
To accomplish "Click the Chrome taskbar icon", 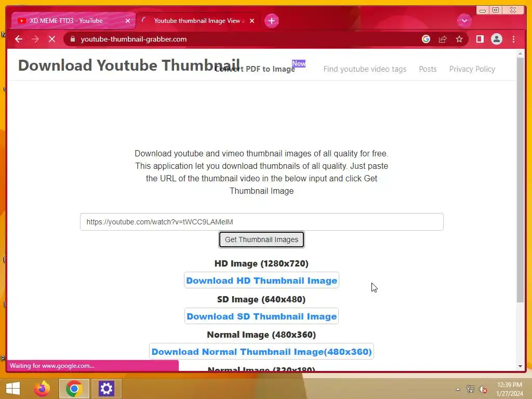I will pos(74,389).
